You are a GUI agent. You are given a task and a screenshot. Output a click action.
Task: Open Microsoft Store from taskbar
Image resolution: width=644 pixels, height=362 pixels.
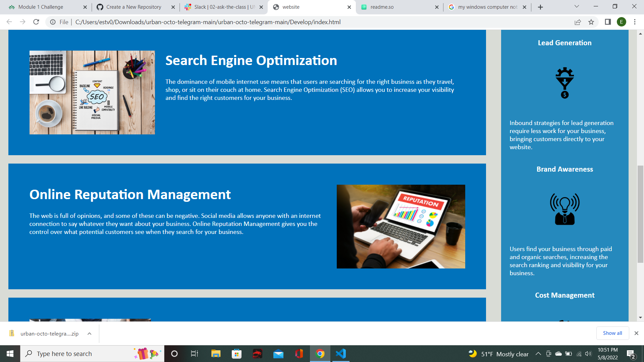[236, 354]
